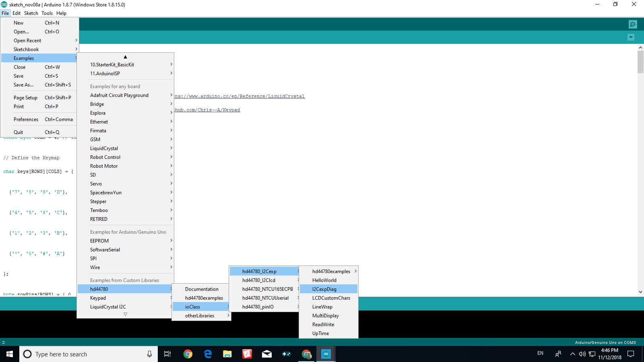Expand the Sketchbook submenu
Viewport: 644px width, 362px height.
[x=40, y=49]
